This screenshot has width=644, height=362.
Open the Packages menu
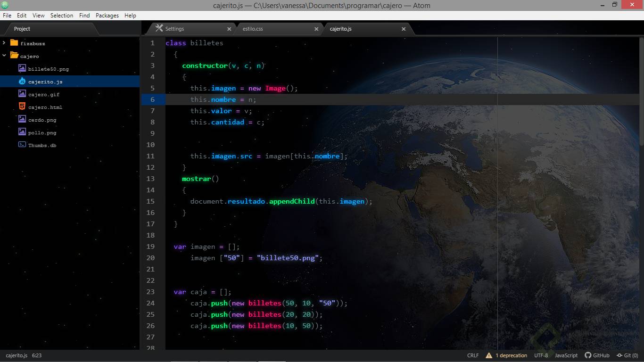click(x=107, y=16)
